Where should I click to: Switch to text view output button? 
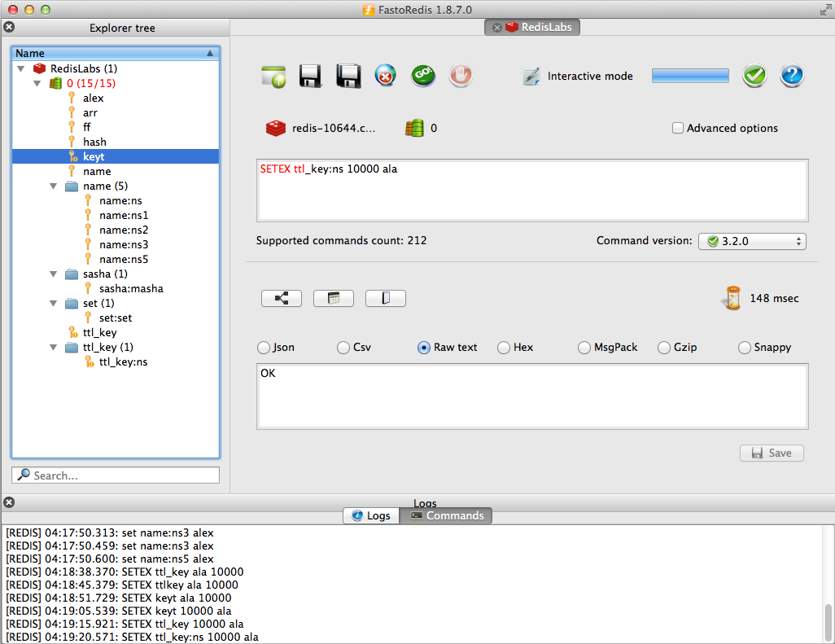386,298
